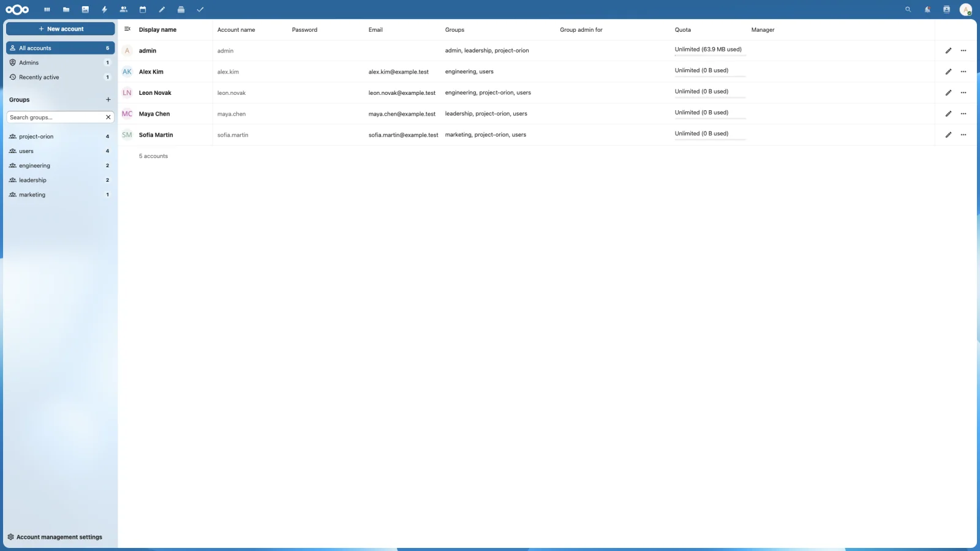Viewport: 980px width, 551px height.
Task: Click the groups cell "engineering, project-orion, users"
Action: (x=488, y=92)
